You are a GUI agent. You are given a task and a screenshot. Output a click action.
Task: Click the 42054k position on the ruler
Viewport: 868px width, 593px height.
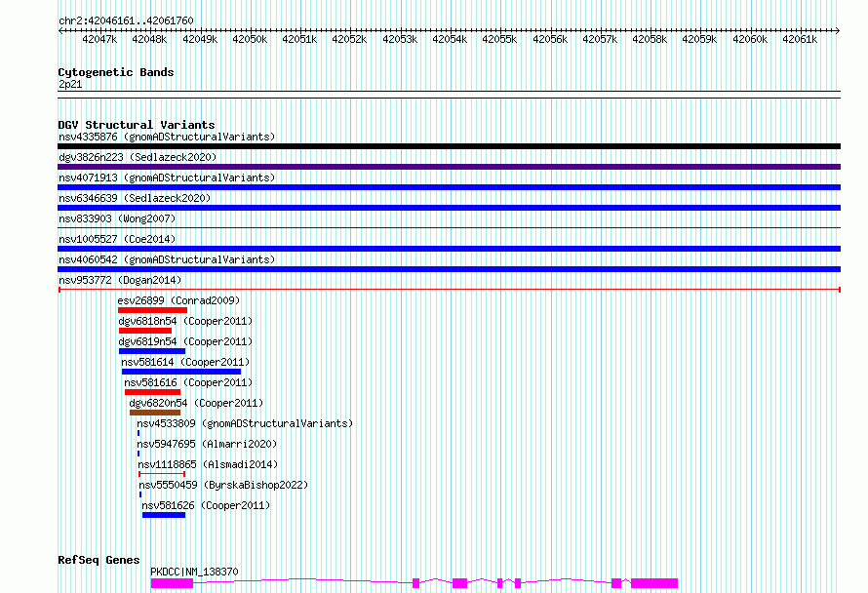[449, 40]
